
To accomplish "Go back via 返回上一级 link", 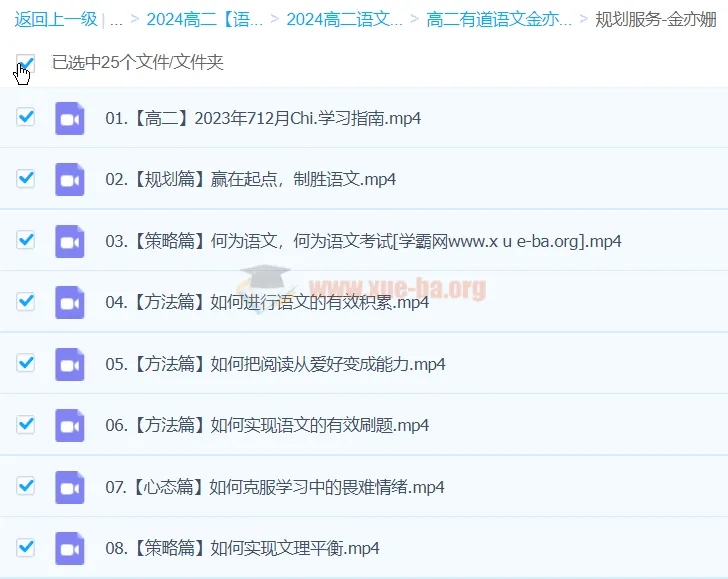I will (55, 19).
